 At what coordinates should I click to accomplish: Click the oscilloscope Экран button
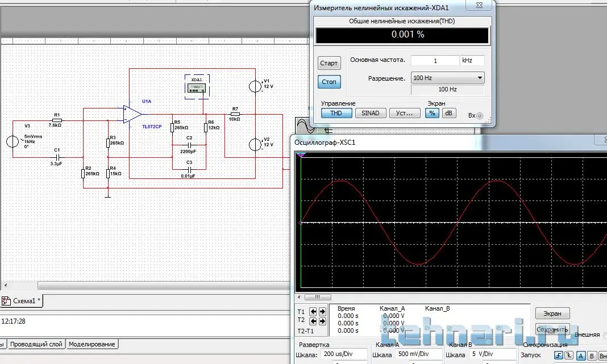(552, 313)
